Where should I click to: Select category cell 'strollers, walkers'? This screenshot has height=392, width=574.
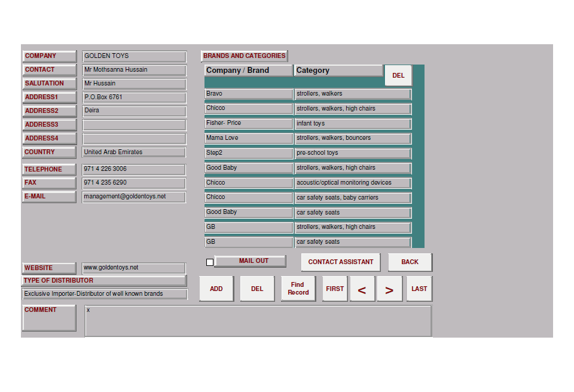click(x=353, y=94)
